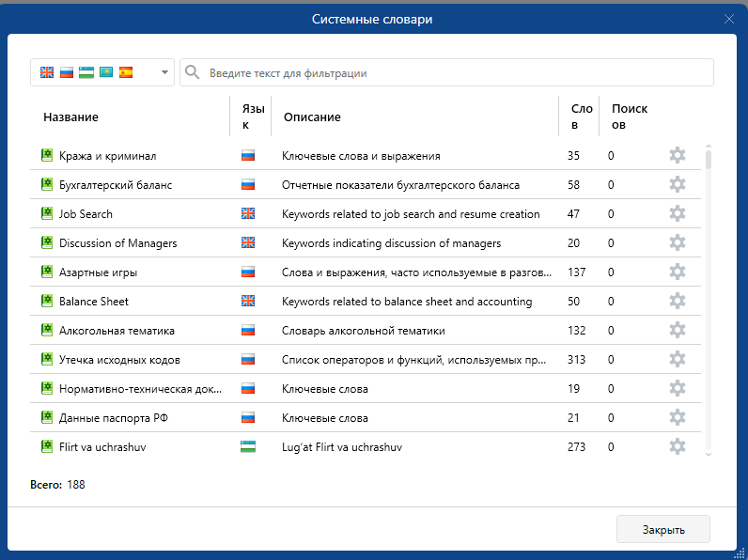Open settings gear for Flirt va uchrashuv

(678, 446)
